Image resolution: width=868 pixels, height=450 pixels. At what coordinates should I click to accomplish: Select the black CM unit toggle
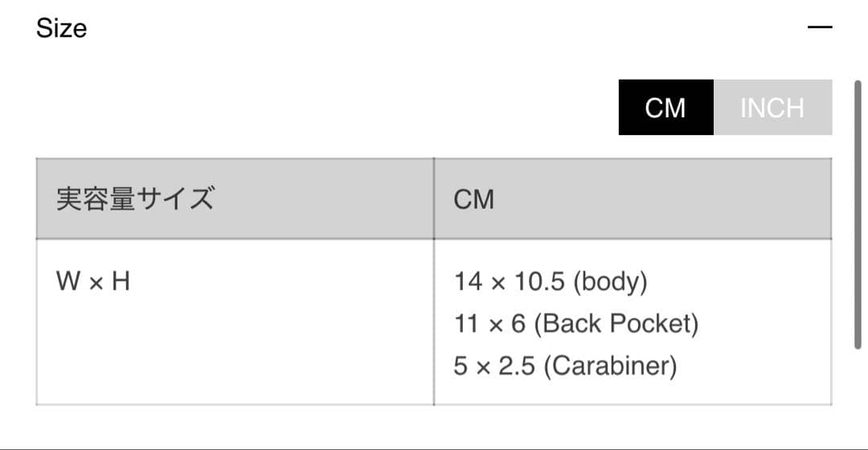[x=665, y=108]
